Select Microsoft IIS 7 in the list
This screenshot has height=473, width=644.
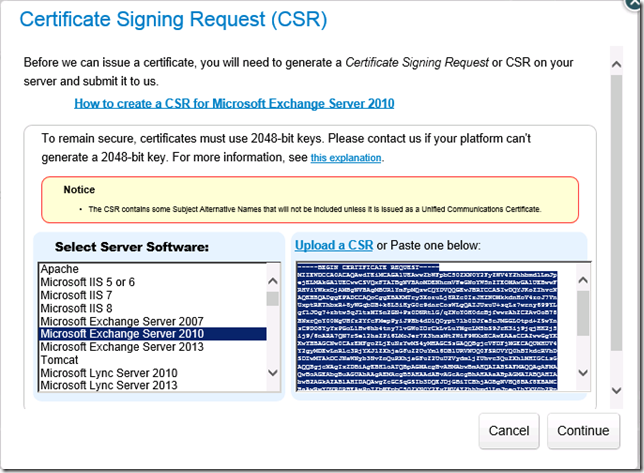click(153, 295)
